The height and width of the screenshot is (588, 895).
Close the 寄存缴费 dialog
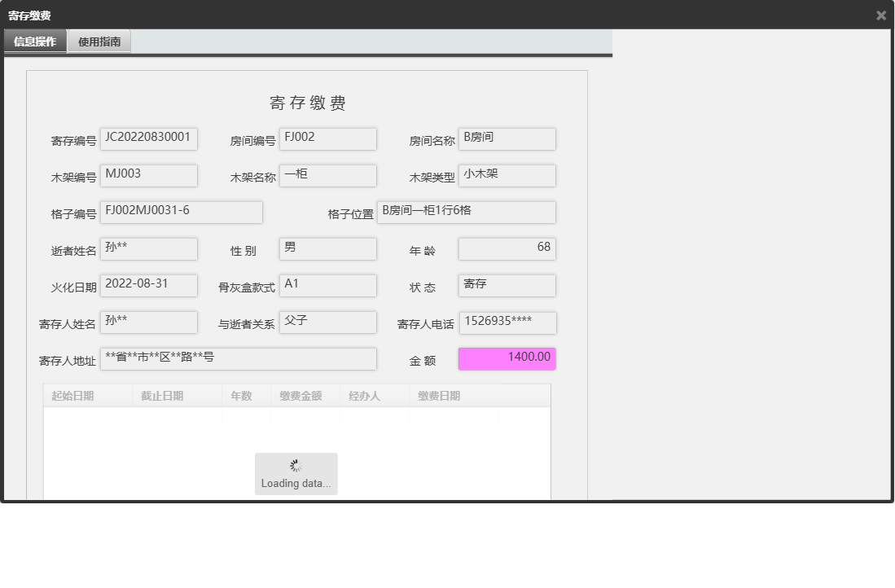click(880, 15)
